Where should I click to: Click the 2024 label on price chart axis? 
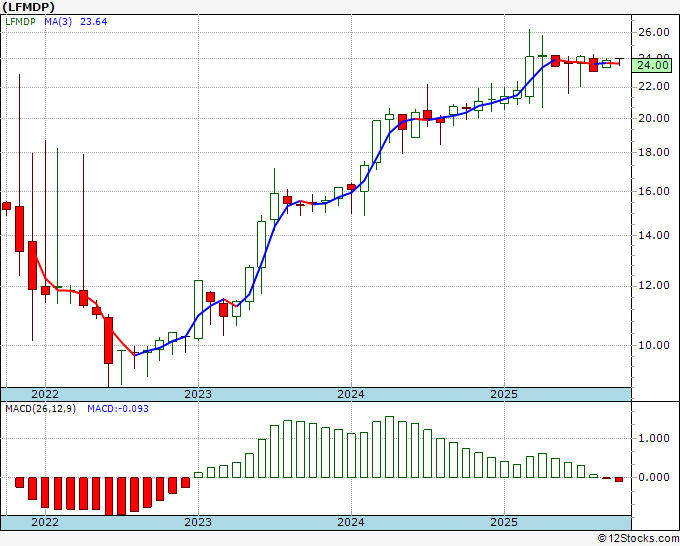pyautogui.click(x=351, y=394)
